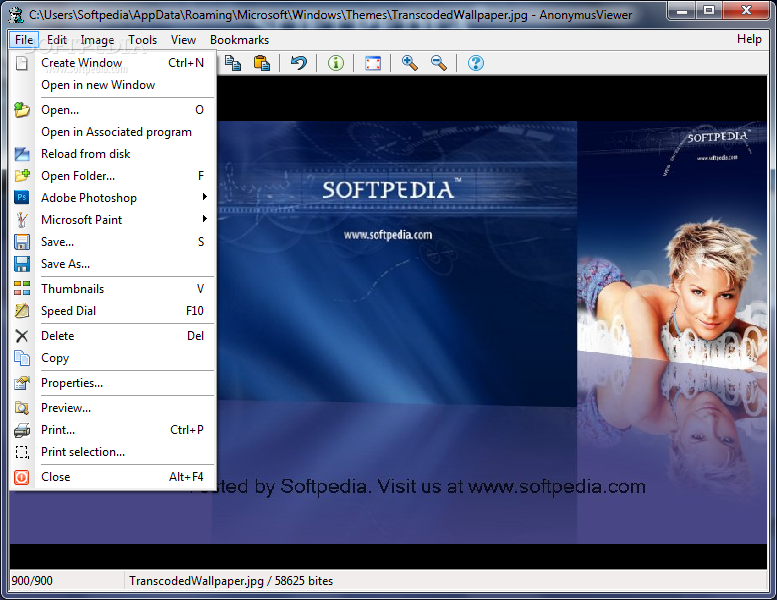Close the AnonymusViewer window
The width and height of the screenshot is (777, 600).
pyautogui.click(x=746, y=10)
